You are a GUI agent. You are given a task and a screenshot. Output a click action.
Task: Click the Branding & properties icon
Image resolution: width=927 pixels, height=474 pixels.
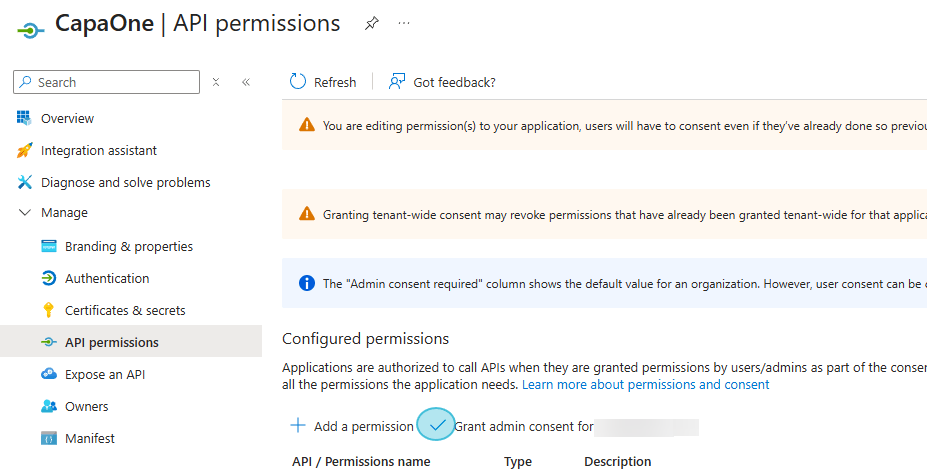(49, 246)
